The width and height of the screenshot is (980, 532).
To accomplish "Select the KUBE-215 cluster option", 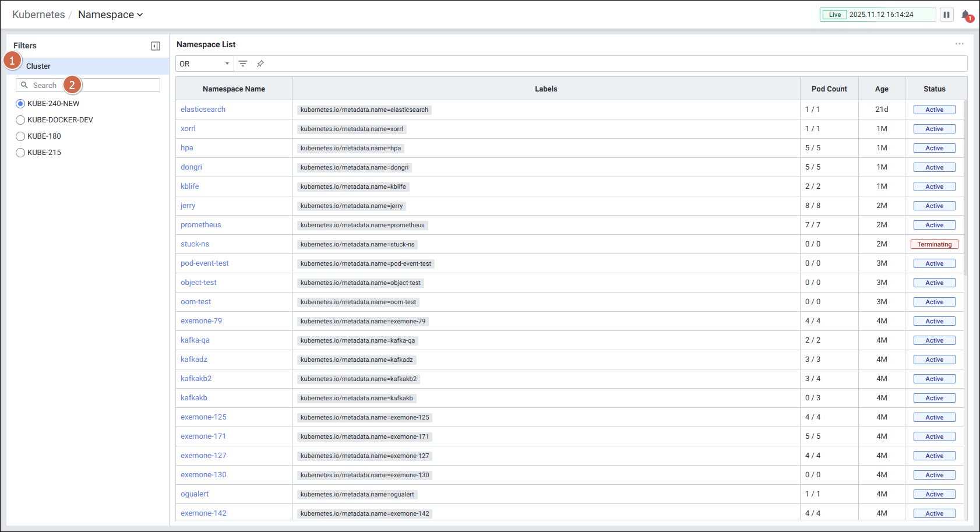I will point(20,153).
